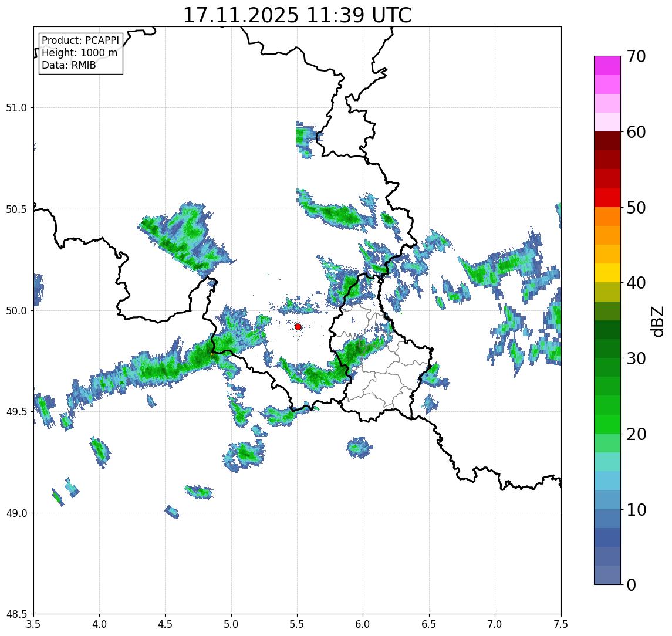Click the 'Height: 1000 m' text line
Screen dimensions: 672x636
pyautogui.click(x=79, y=53)
